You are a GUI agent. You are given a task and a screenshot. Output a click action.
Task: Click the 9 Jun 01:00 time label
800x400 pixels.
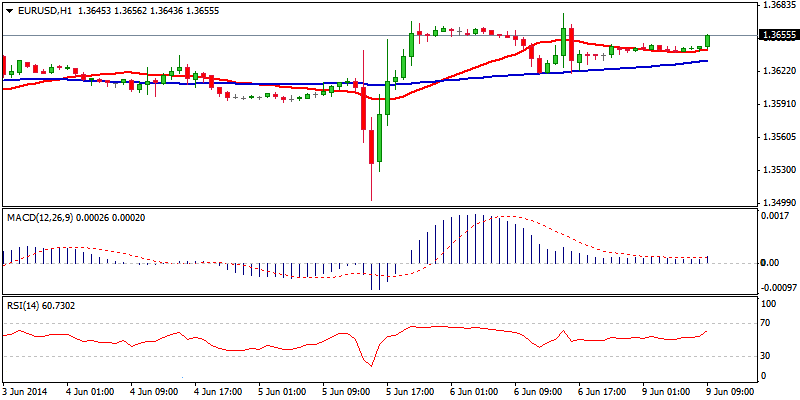[668, 392]
